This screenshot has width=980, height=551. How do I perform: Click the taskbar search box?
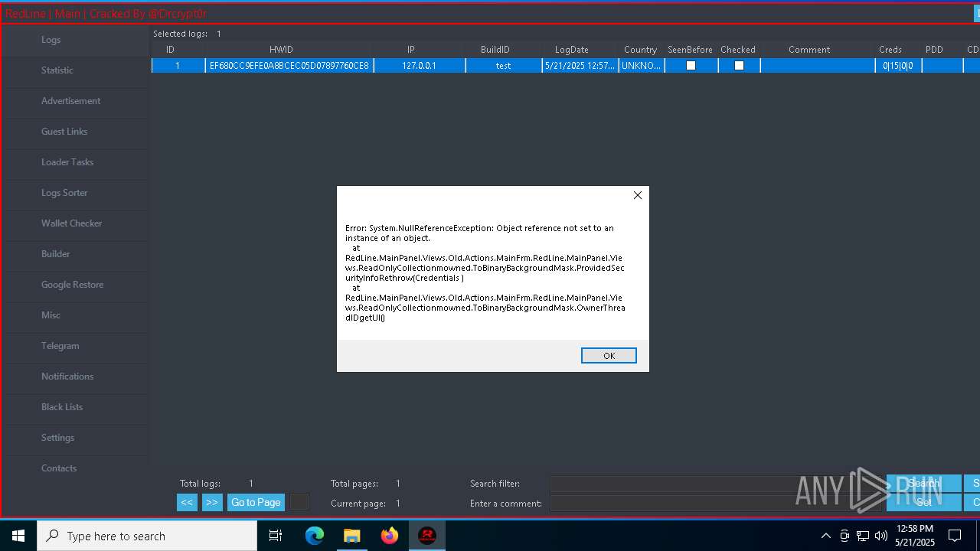pos(147,536)
